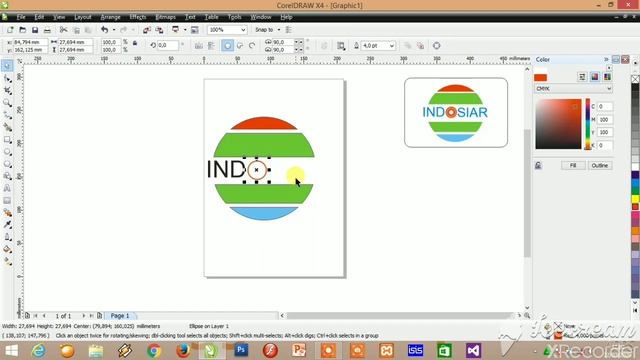Image resolution: width=640 pixels, height=360 pixels.
Task: Open Application launcher icon in toolbar
Action: [176, 30]
